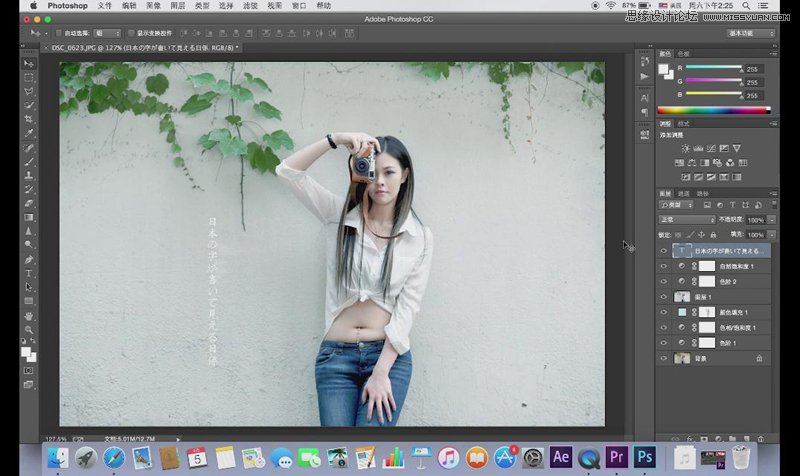This screenshot has width=800, height=476.
Task: Click the foreground color swatch in Color panel
Action: tap(663, 69)
